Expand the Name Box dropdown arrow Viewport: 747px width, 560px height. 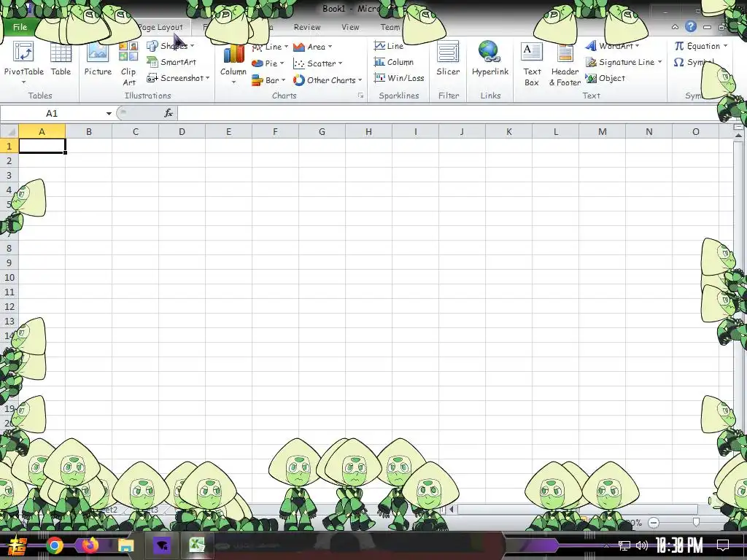tap(109, 113)
